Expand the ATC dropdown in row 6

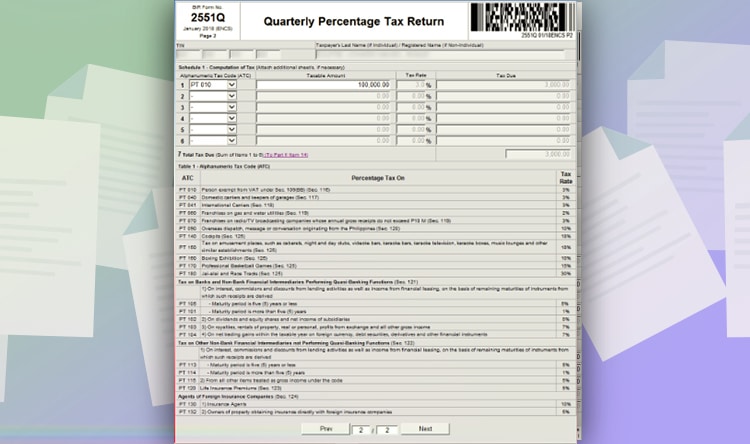pos(232,140)
